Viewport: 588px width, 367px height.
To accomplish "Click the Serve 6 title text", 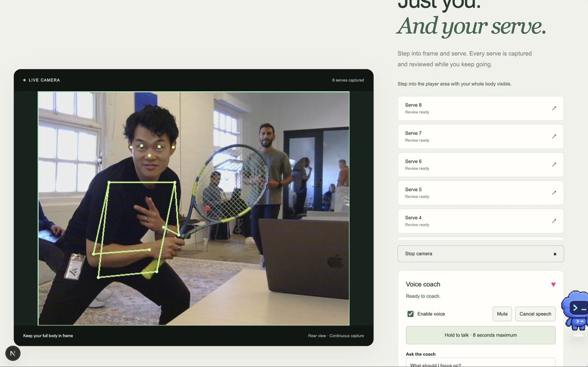I will tap(413, 161).
